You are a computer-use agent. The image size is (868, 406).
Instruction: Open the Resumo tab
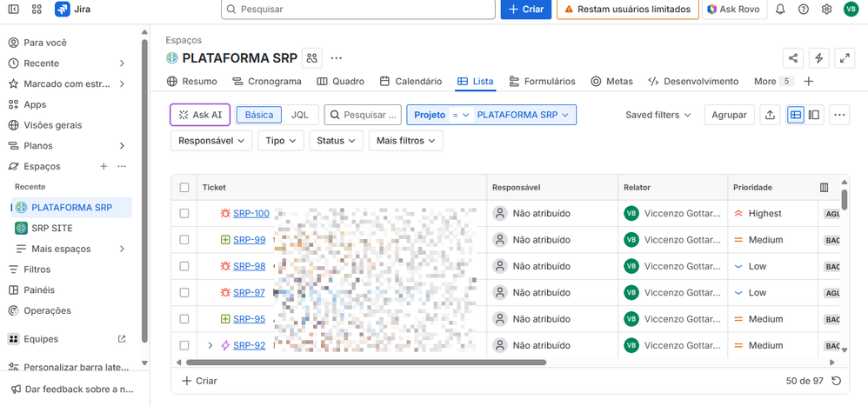click(x=192, y=82)
